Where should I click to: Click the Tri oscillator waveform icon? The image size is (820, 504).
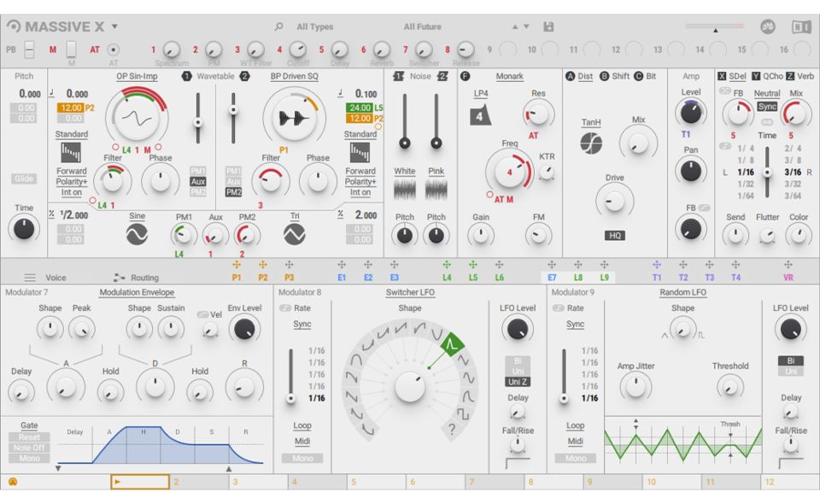tap(295, 235)
